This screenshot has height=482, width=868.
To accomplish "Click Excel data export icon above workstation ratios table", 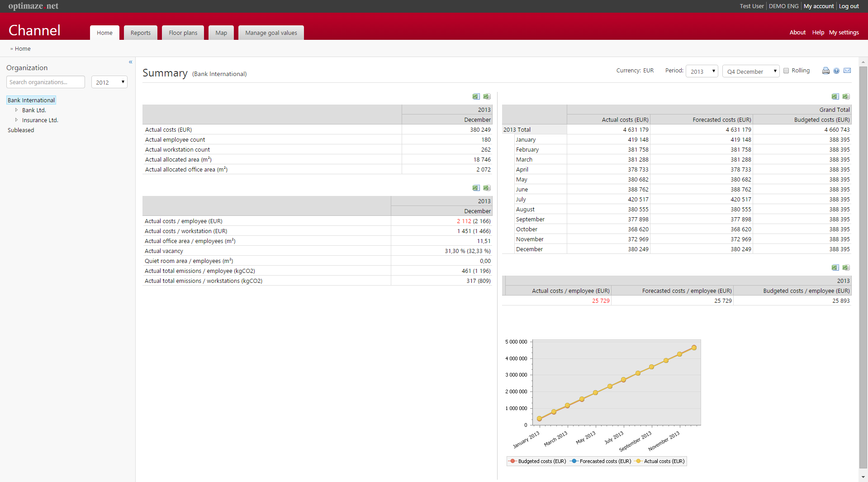I will click(x=487, y=188).
